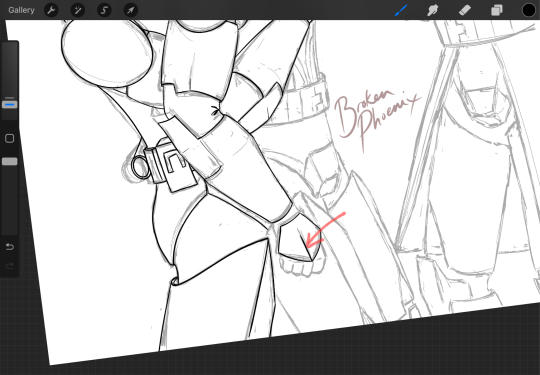The image size is (540, 375).
Task: Tap the Redo arrow
Action: pos(10,266)
